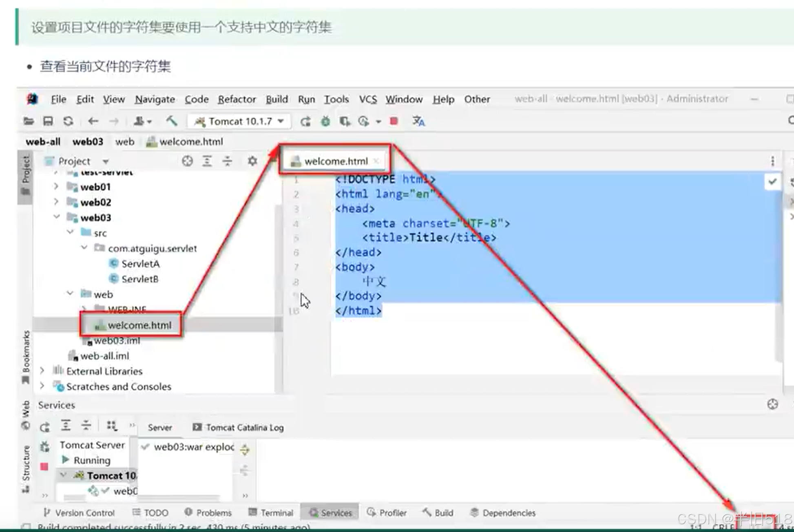
Task: Toggle the Bookmarks side panel tab
Action: (26, 357)
